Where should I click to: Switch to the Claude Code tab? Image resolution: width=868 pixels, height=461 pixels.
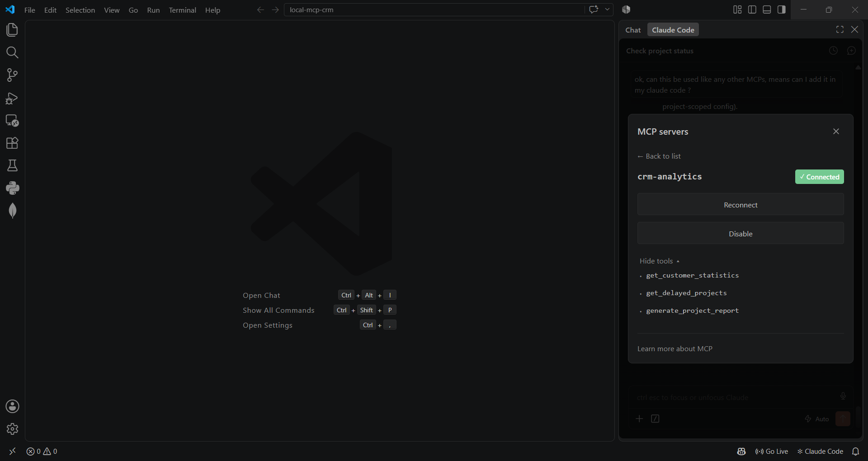[673, 30]
